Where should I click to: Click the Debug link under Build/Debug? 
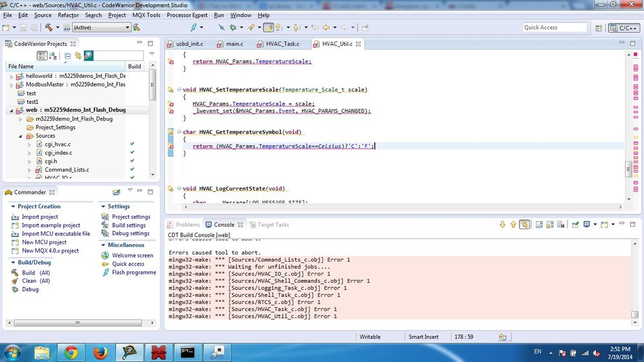pyautogui.click(x=30, y=289)
